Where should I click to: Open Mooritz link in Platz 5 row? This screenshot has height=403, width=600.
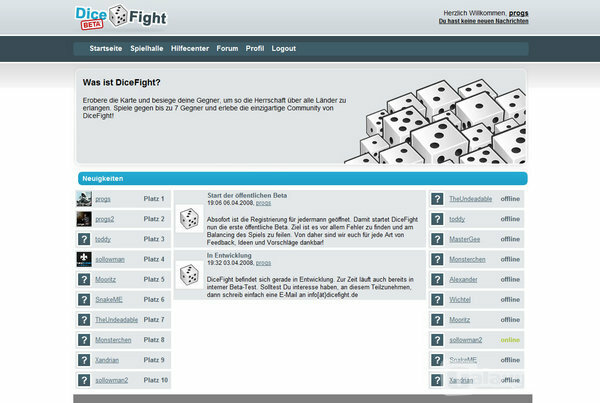(106, 279)
